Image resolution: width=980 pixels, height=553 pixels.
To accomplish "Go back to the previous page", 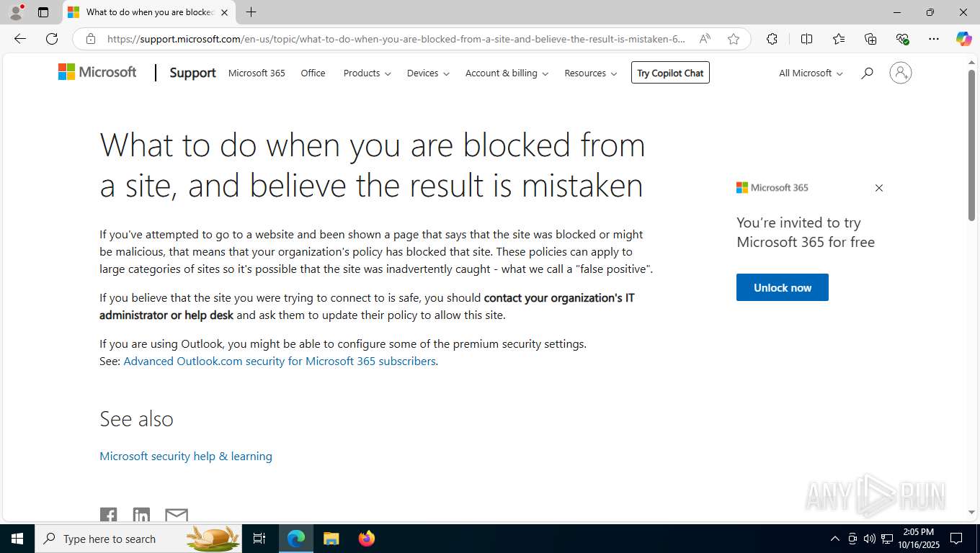I will tap(20, 39).
